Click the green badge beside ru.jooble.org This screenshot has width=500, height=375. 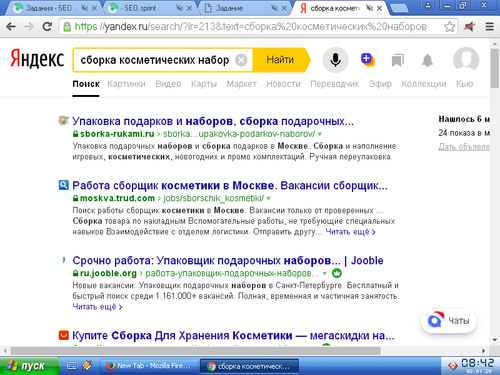pos(337,273)
